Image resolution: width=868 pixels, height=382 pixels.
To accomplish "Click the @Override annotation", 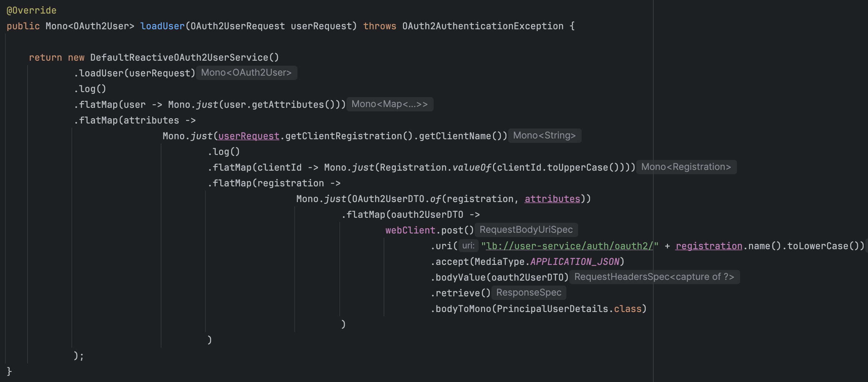I will (31, 10).
